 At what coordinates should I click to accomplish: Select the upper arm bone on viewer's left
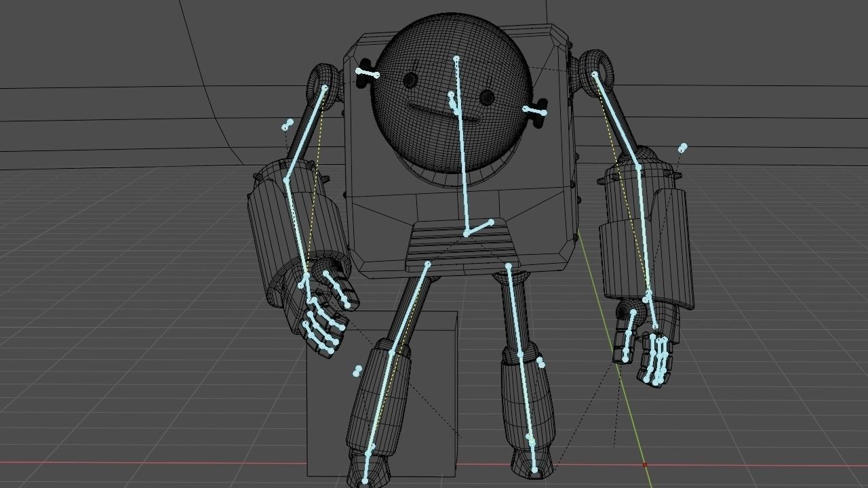[x=305, y=134]
